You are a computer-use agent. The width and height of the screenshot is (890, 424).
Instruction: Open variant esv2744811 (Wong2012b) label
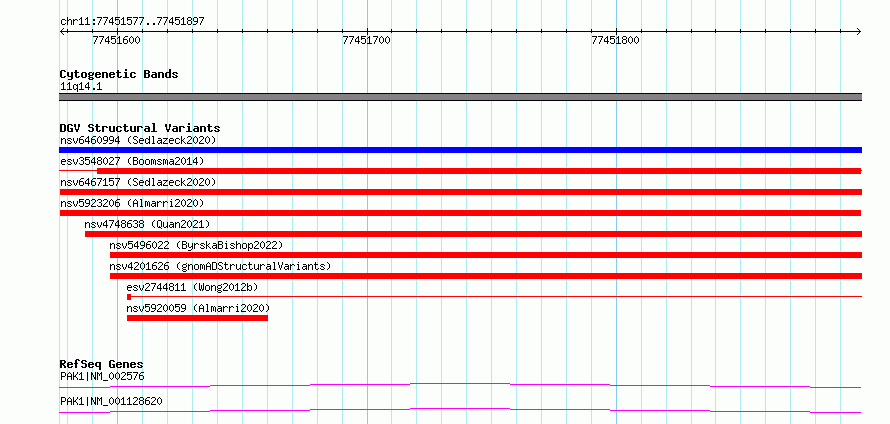(192, 287)
